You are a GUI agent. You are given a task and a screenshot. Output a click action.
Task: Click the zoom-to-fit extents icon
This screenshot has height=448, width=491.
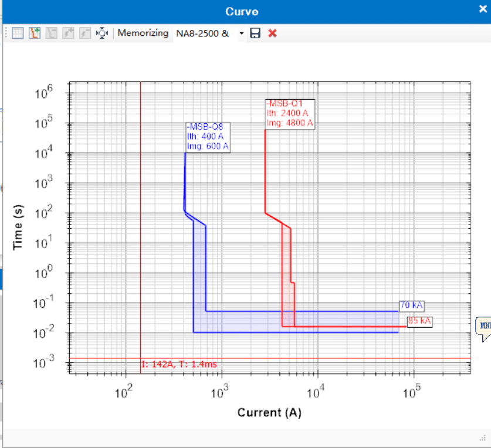tap(102, 33)
